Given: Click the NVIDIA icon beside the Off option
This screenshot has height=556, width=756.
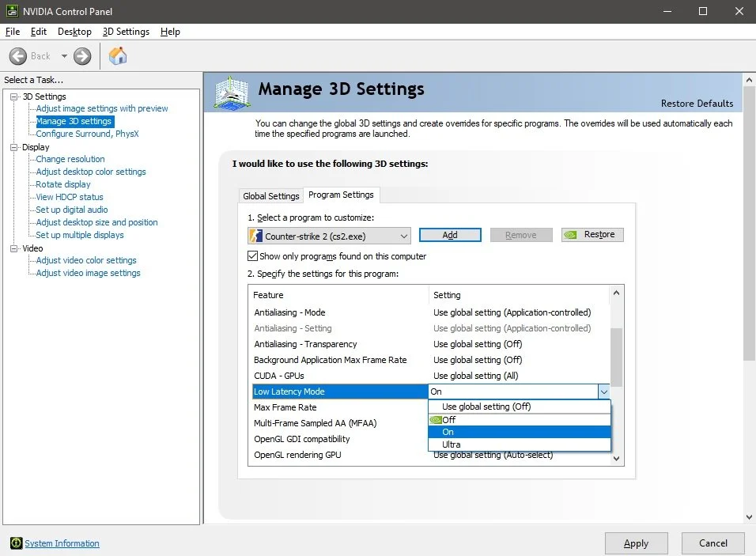Looking at the screenshot, I should [x=437, y=419].
